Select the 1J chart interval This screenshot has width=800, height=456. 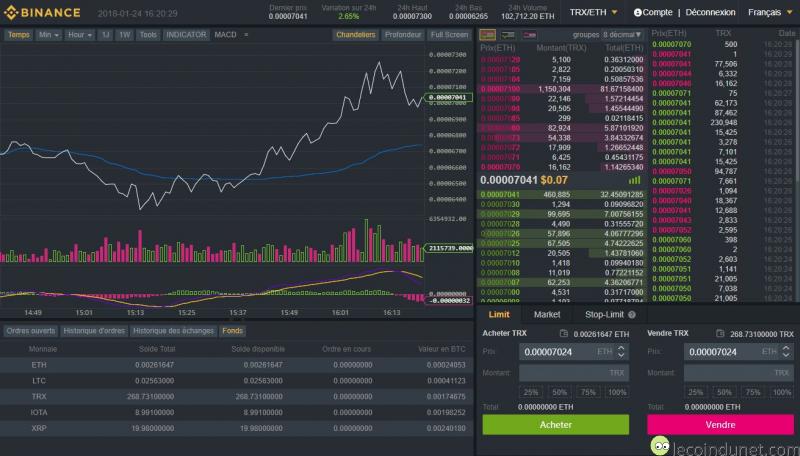click(105, 35)
